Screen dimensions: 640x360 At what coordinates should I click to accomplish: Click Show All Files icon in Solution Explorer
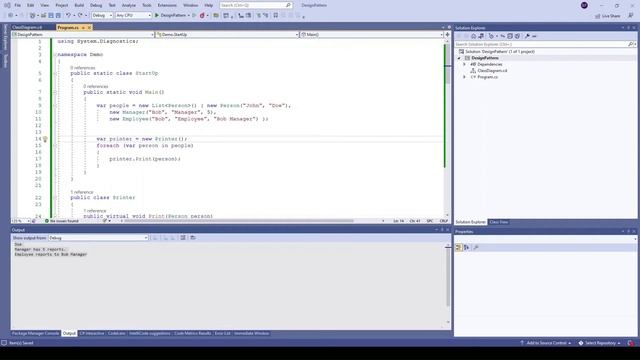517,36
